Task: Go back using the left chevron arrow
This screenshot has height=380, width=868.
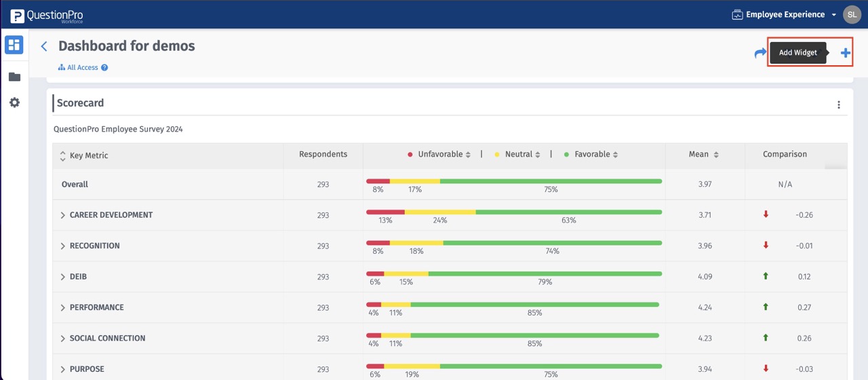Action: pos(45,46)
